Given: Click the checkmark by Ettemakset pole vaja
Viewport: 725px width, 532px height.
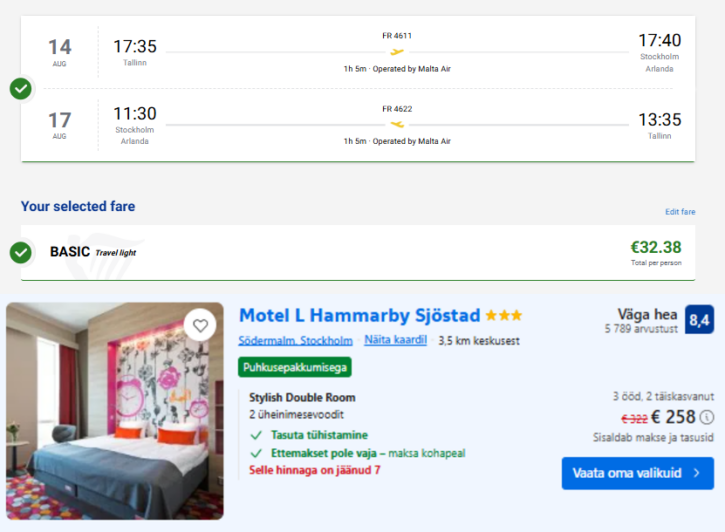Looking at the screenshot, I should pos(256,453).
